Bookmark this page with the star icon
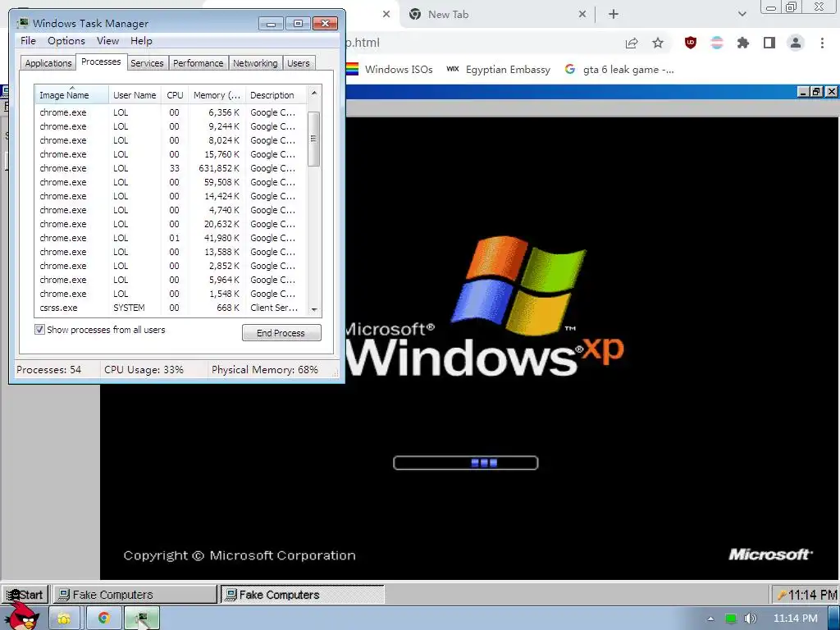 658,43
